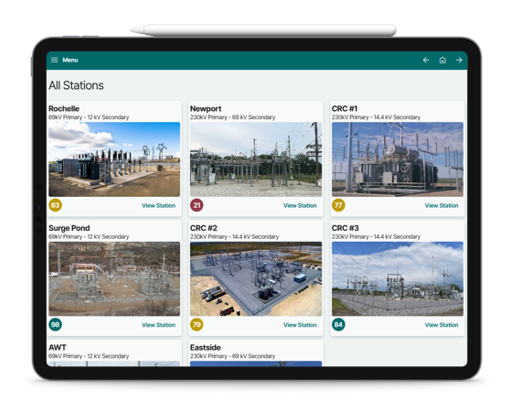Image resolution: width=512 pixels, height=408 pixels.
Task: Select the Rochelle substation photo
Action: (114, 159)
